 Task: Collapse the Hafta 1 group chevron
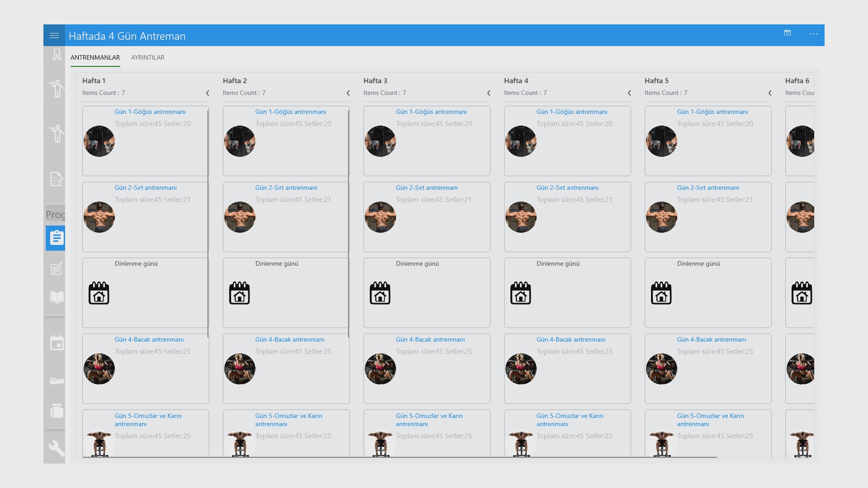208,93
